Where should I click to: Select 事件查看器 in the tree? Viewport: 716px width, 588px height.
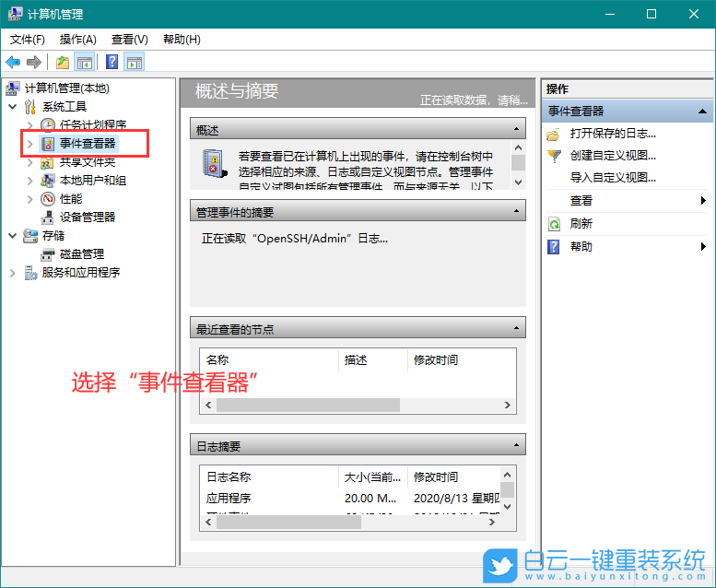point(88,144)
